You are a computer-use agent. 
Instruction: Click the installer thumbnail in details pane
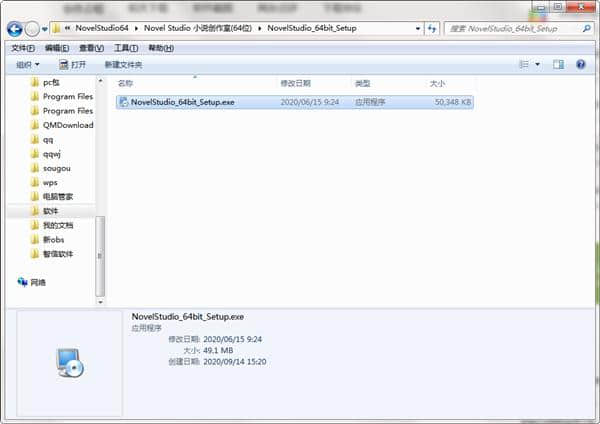pos(69,363)
